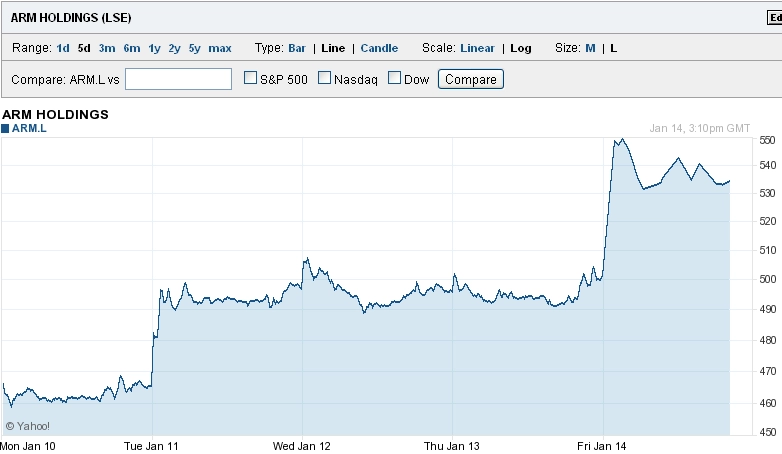Set chart size to M
782x454 pixels.
tap(590, 48)
